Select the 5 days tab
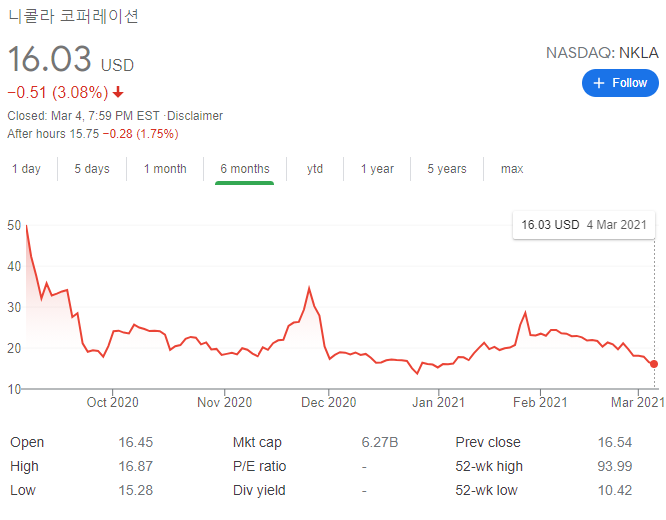The width and height of the screenshot is (666, 520). 92,169
